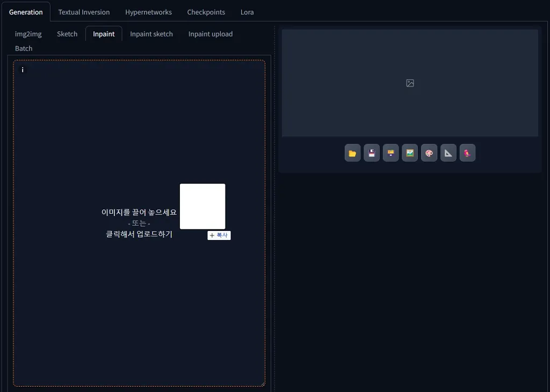Open the Textual Inversion tab
This screenshot has width=550, height=392.
pyautogui.click(x=84, y=12)
